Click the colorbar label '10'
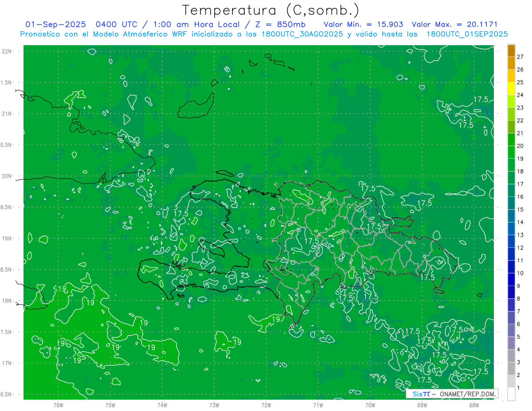The height and width of the screenshot is (411, 532). click(x=520, y=274)
